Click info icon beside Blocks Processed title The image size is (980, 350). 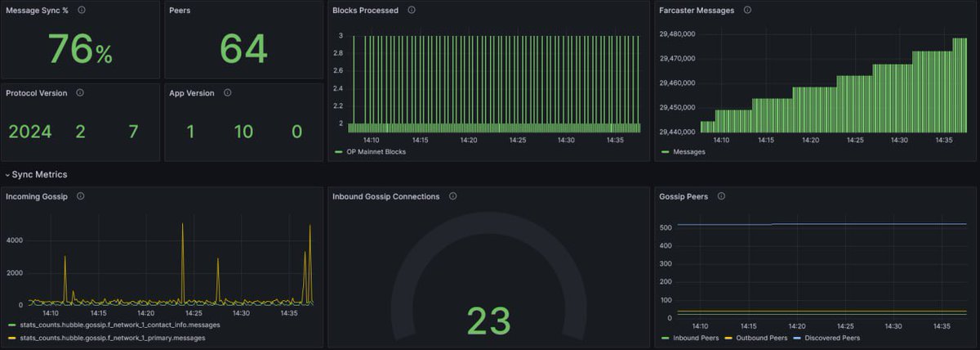click(x=412, y=11)
